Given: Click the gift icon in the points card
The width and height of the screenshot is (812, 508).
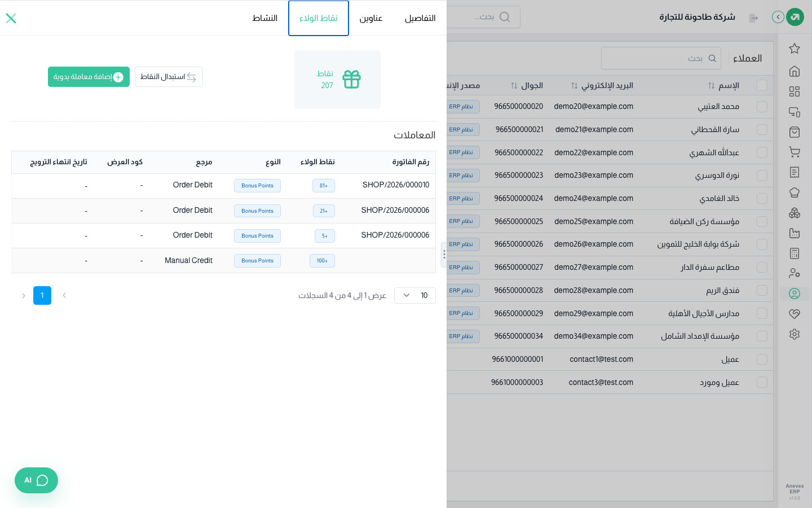Looking at the screenshot, I should click(351, 80).
